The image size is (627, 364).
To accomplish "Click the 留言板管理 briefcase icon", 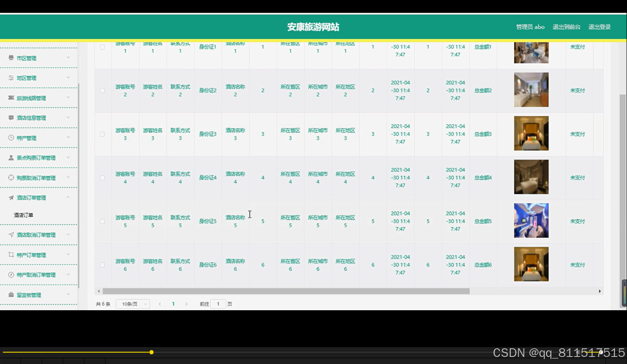I will tap(11, 295).
